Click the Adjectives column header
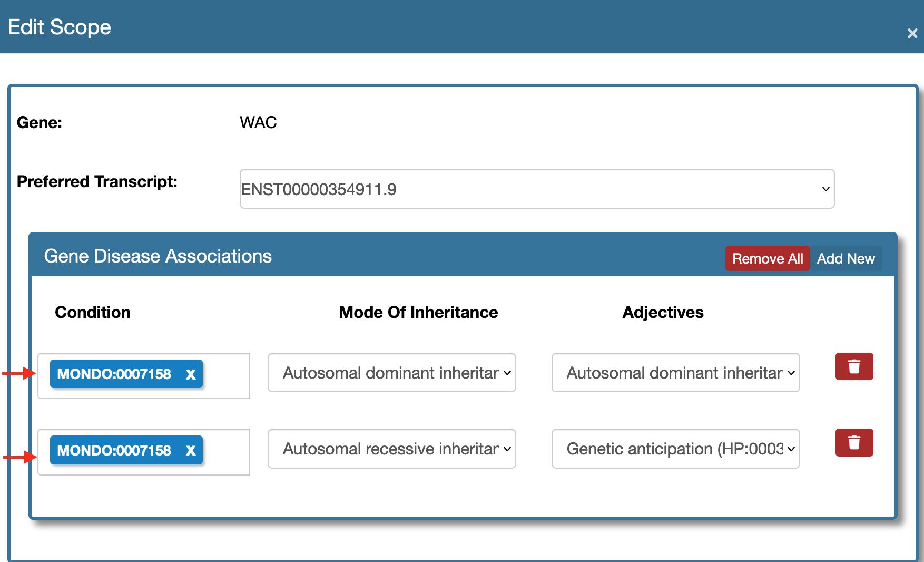The image size is (924, 562). click(x=663, y=312)
